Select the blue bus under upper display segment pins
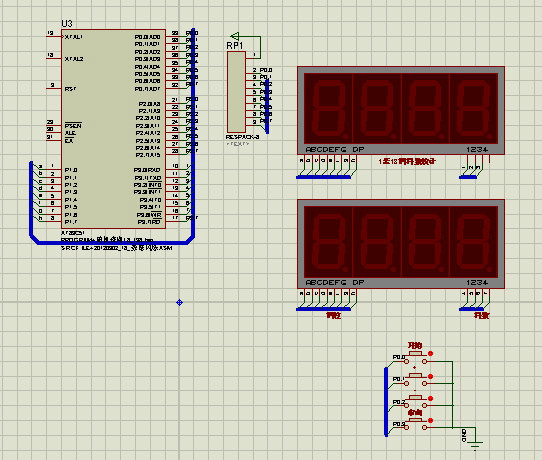The image size is (542, 460). 324,177
